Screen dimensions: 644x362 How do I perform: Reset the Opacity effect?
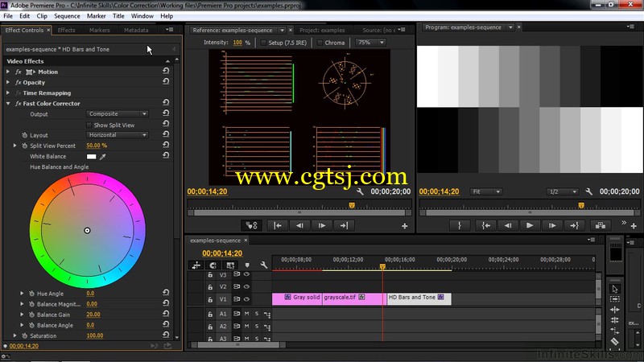pos(166,81)
